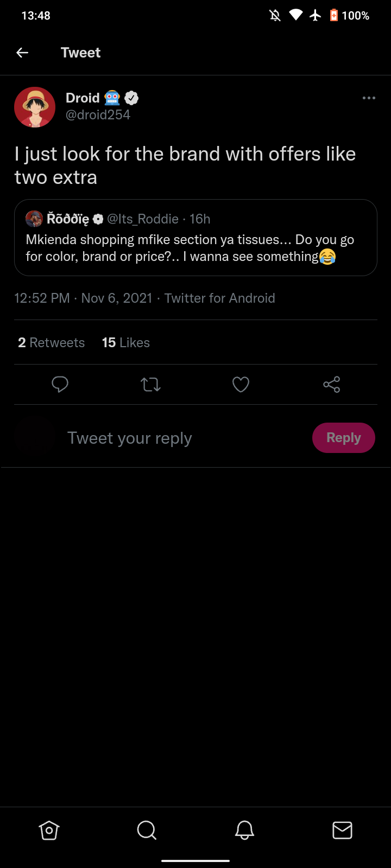Tap the back arrow icon

[22, 53]
